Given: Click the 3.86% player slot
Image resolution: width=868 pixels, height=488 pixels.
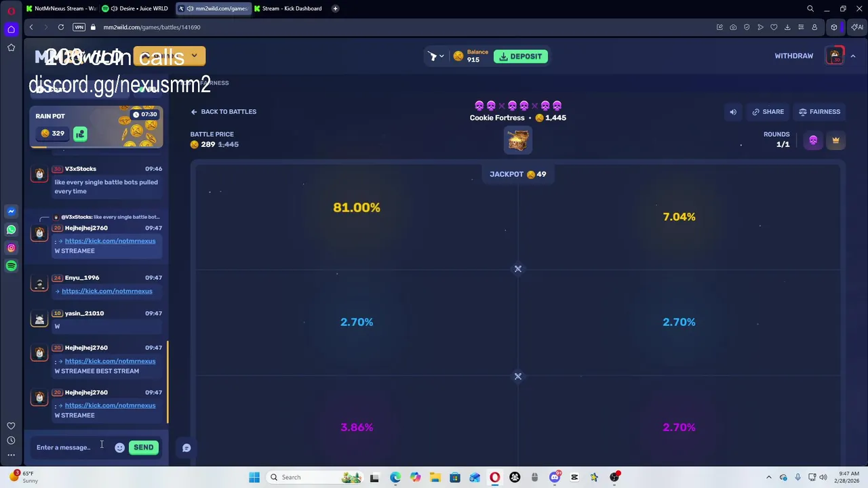Looking at the screenshot, I should (357, 427).
